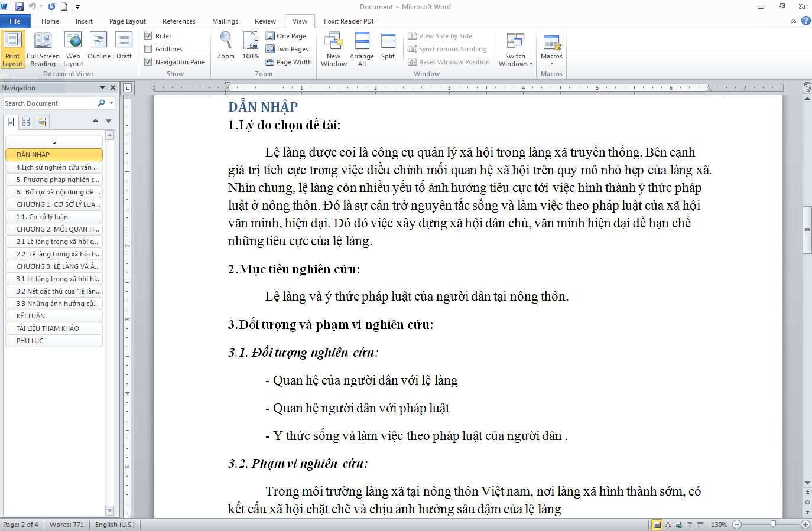Open the References tab
This screenshot has width=812, height=531.
point(179,21)
